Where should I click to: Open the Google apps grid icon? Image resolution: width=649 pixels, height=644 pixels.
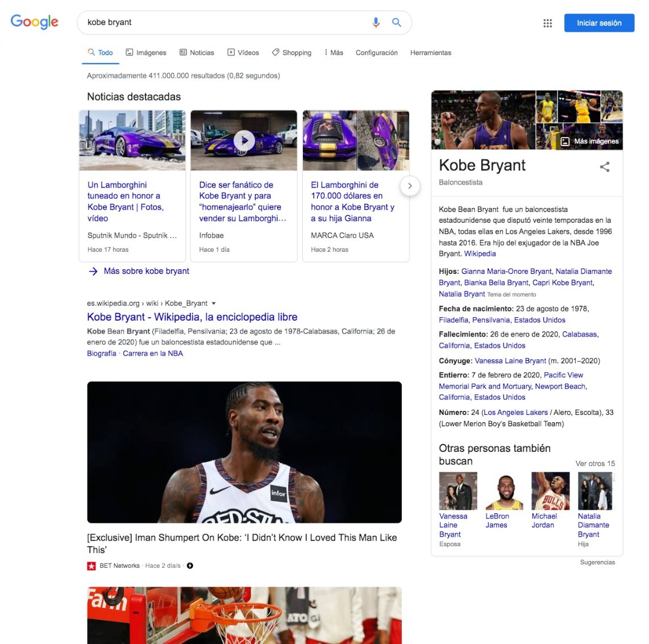(547, 23)
